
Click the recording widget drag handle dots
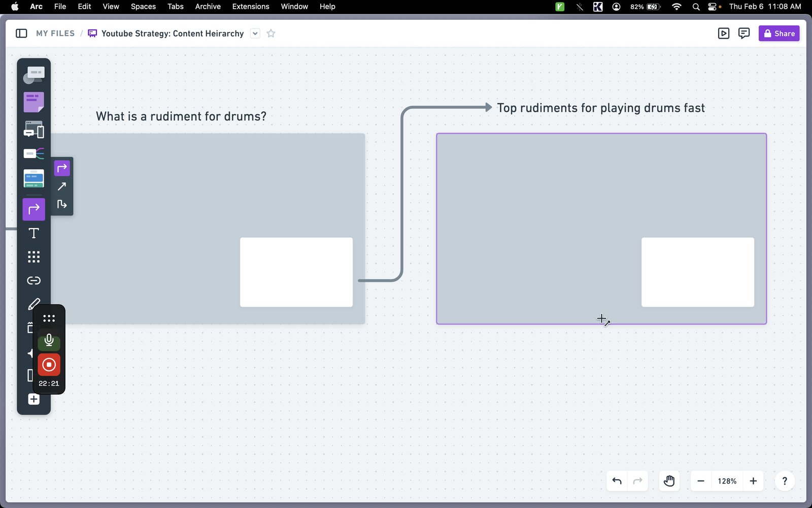[x=49, y=319]
